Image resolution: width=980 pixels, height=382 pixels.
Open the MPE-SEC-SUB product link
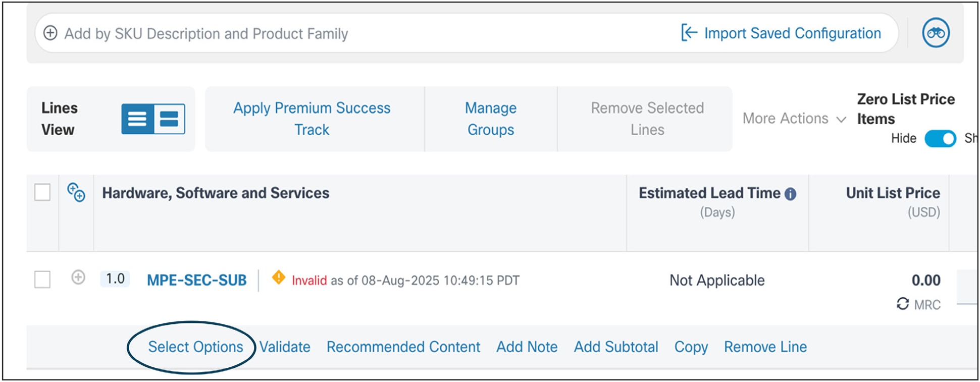197,280
